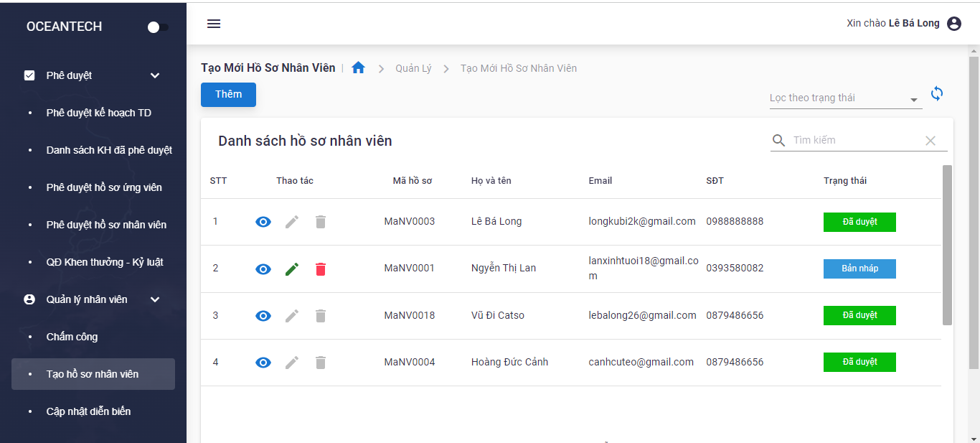Open QĐ Khen thưởng - Kỷ luật

93,262
